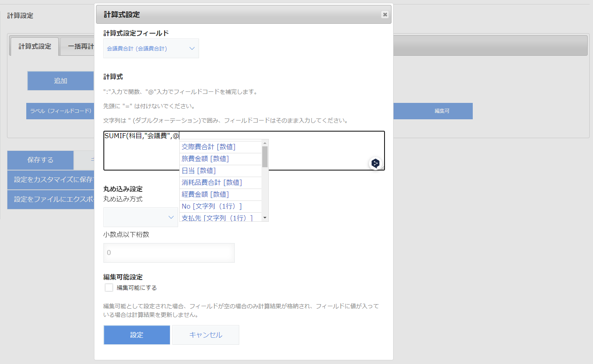Image resolution: width=593 pixels, height=364 pixels.
Task: Open the 計算式設定フィールド field selector
Action: pyautogui.click(x=151, y=48)
